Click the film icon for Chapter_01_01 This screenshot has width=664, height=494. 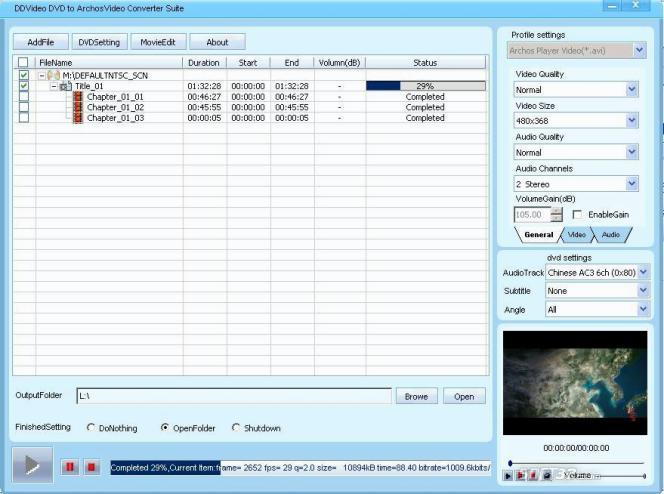pyautogui.click(x=78, y=97)
